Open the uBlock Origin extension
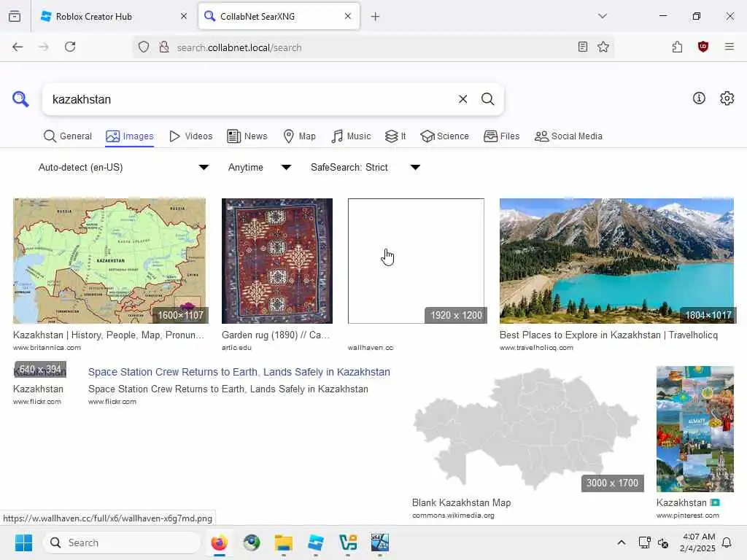Image resolution: width=747 pixels, height=560 pixels. point(703,47)
